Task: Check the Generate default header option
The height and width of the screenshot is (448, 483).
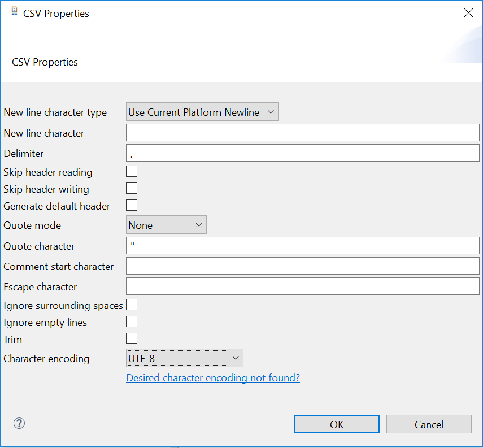Action: [x=132, y=206]
